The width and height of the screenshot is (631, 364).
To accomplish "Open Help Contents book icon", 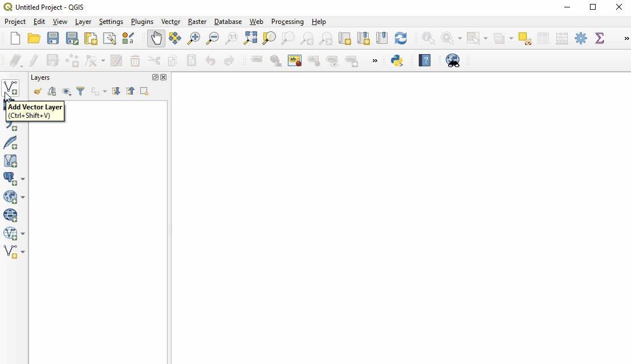I will pyautogui.click(x=425, y=61).
